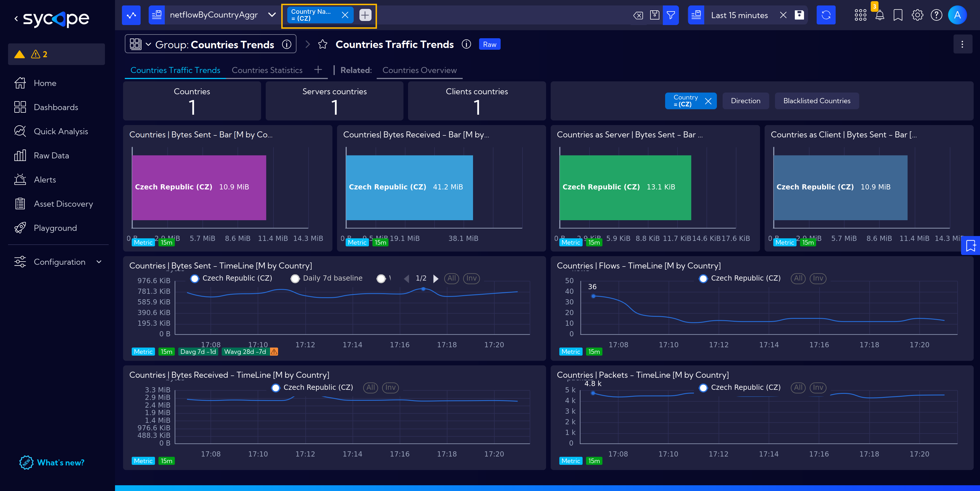Remove the Country = (CZ) widget filter
Image resolution: width=980 pixels, height=491 pixels.
pos(708,101)
